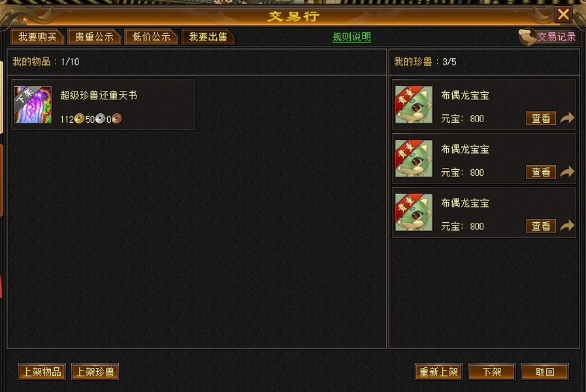Select the 我要出售 tab
The height and width of the screenshot is (392, 586).
(208, 37)
